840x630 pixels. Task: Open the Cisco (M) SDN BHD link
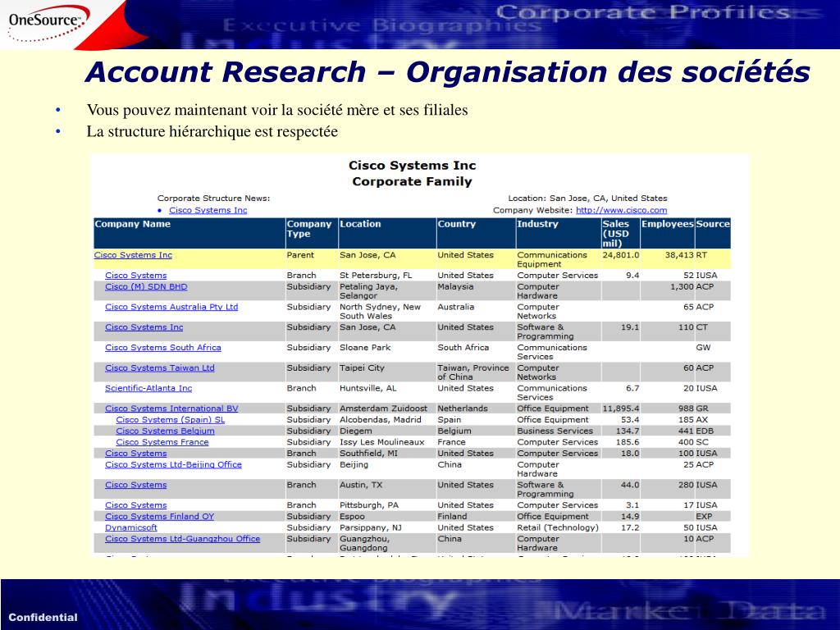146,286
